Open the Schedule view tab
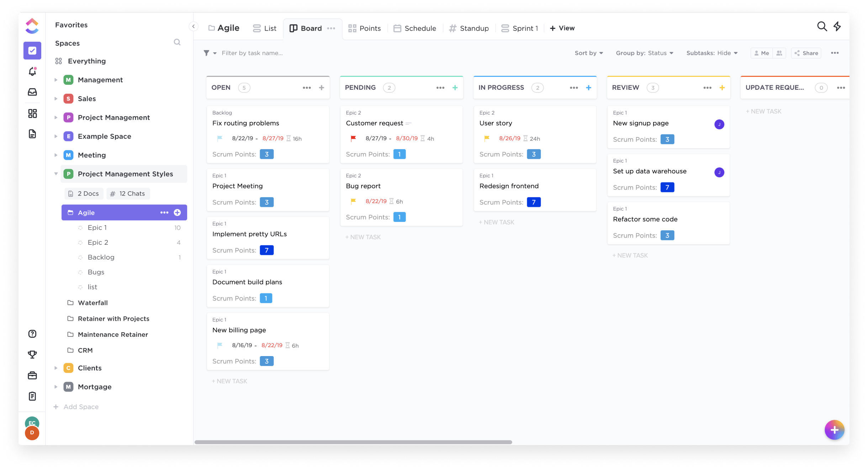This screenshot has height=470, width=868. tap(414, 28)
